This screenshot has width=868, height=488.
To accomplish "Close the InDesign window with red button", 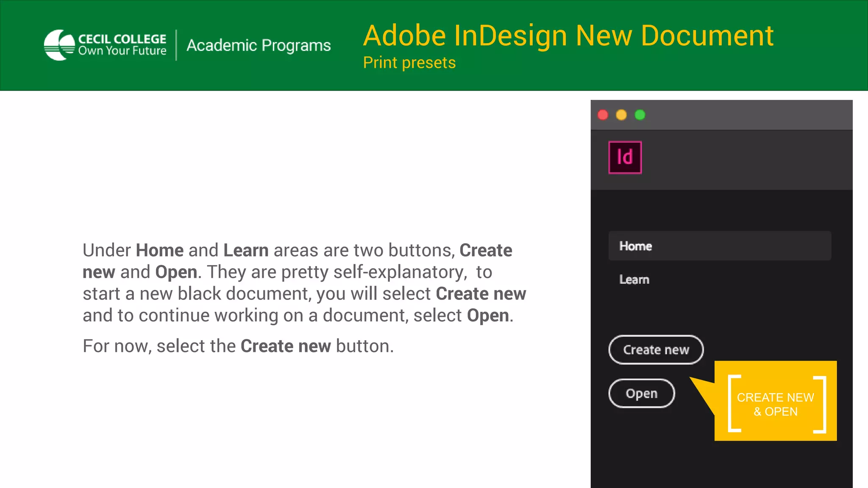I will pos(603,115).
